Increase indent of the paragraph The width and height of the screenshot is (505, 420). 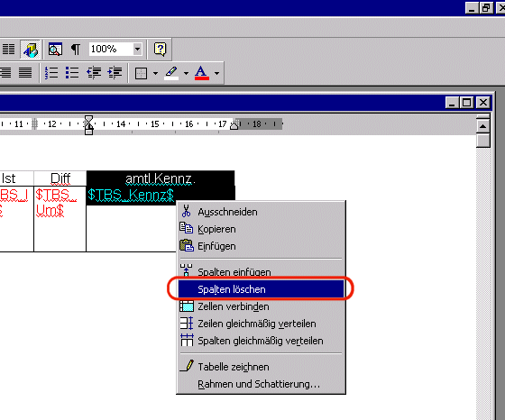pos(115,73)
